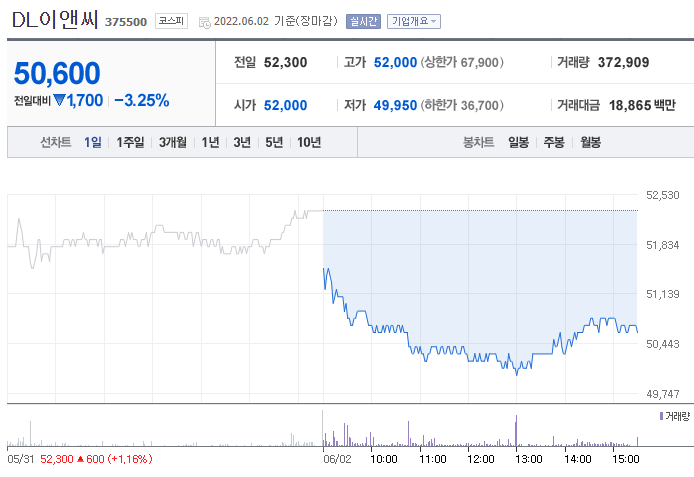
Task: Click the down triangle next to 전일대비
Action: 59,100
